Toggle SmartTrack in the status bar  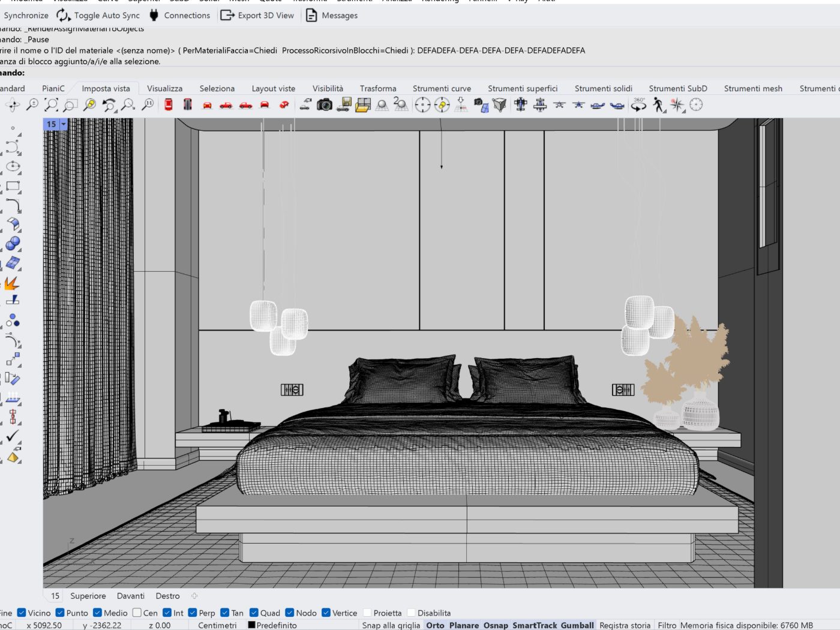[535, 625]
